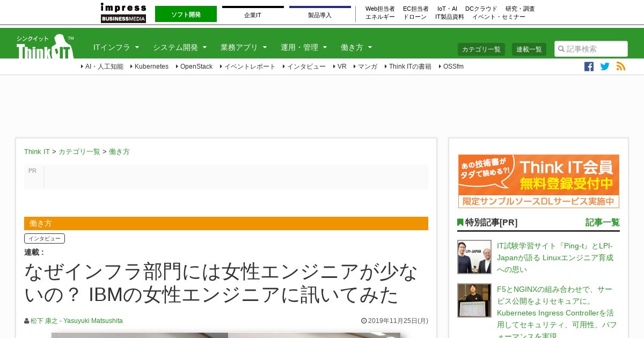The height and width of the screenshot is (338, 644).
Task: Open the 記事一覧 link in sidebar
Action: point(603,222)
